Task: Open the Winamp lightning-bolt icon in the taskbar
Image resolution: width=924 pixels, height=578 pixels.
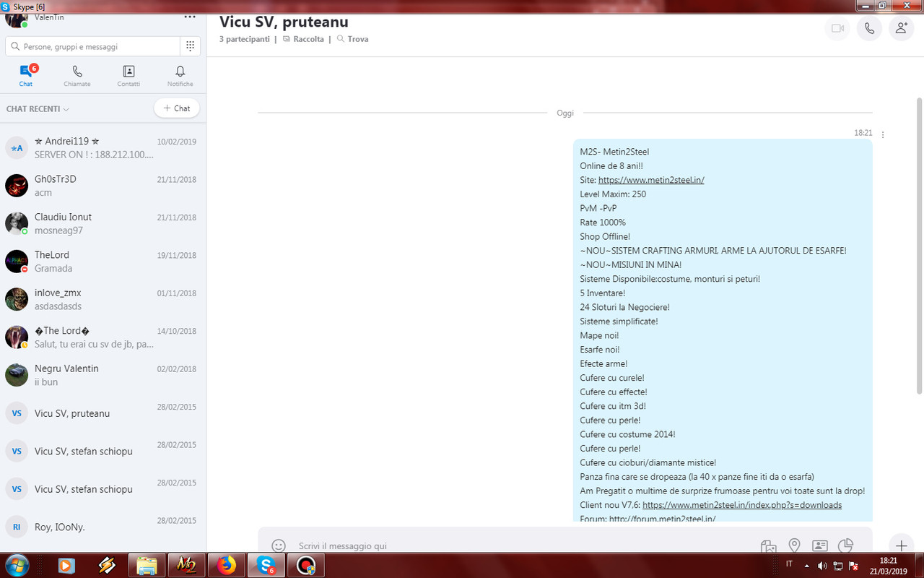Action: 107,566
